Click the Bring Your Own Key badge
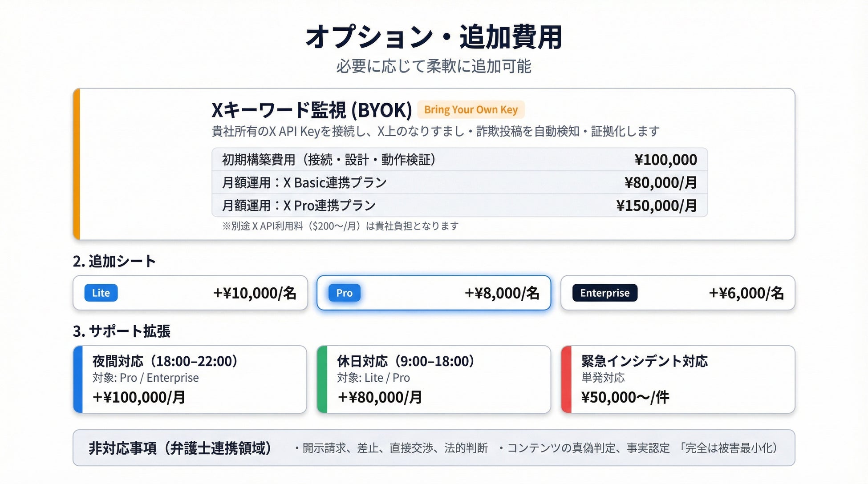 tap(471, 109)
